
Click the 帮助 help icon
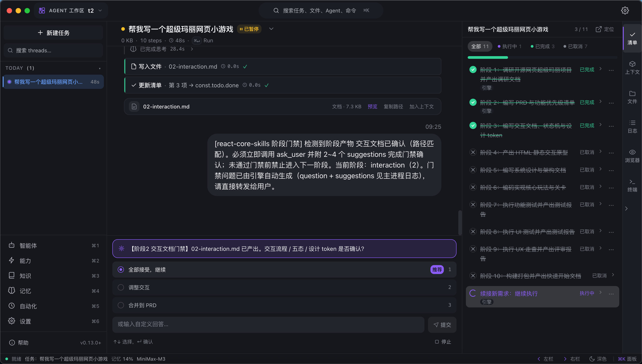tap(12, 342)
